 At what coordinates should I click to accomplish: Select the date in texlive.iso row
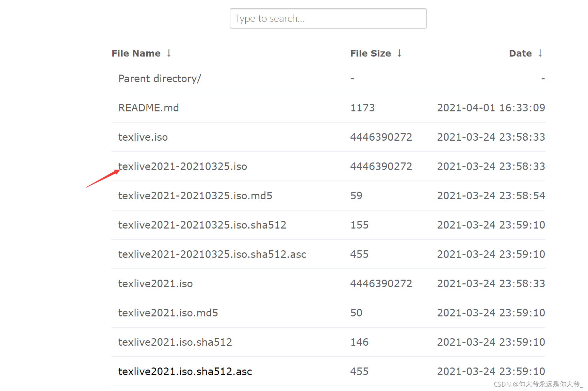(491, 137)
